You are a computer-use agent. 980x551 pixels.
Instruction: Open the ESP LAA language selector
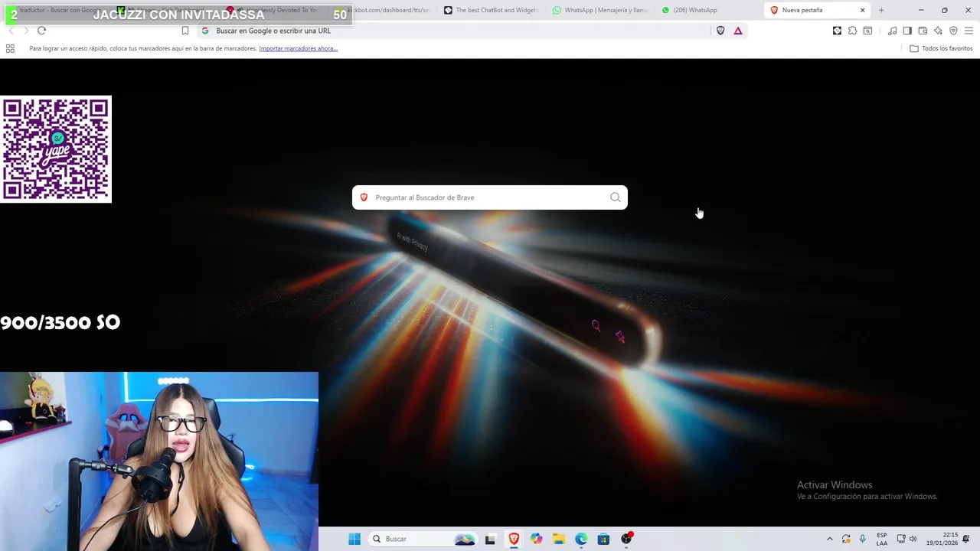[882, 539]
